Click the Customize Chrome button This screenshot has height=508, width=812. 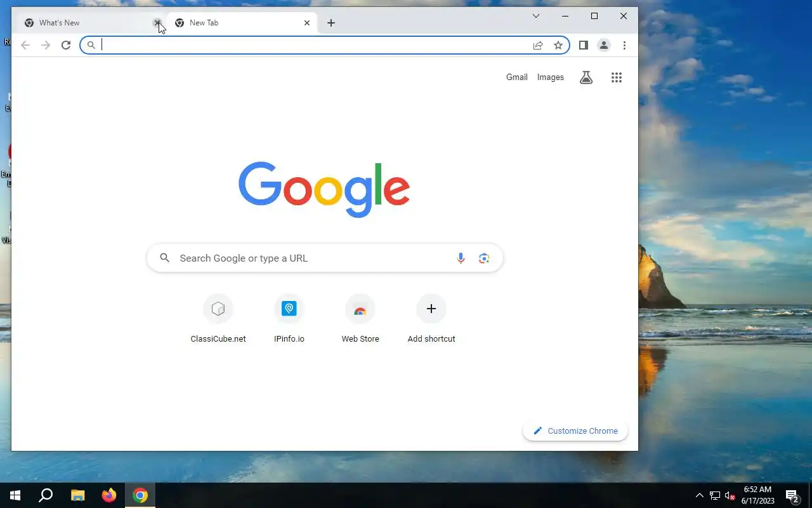[x=575, y=431]
